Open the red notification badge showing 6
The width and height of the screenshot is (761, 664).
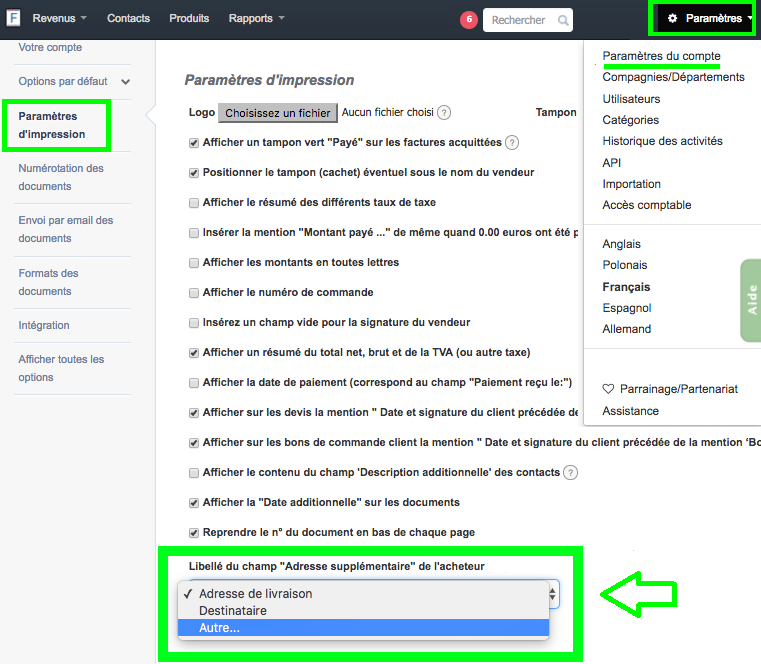point(469,19)
